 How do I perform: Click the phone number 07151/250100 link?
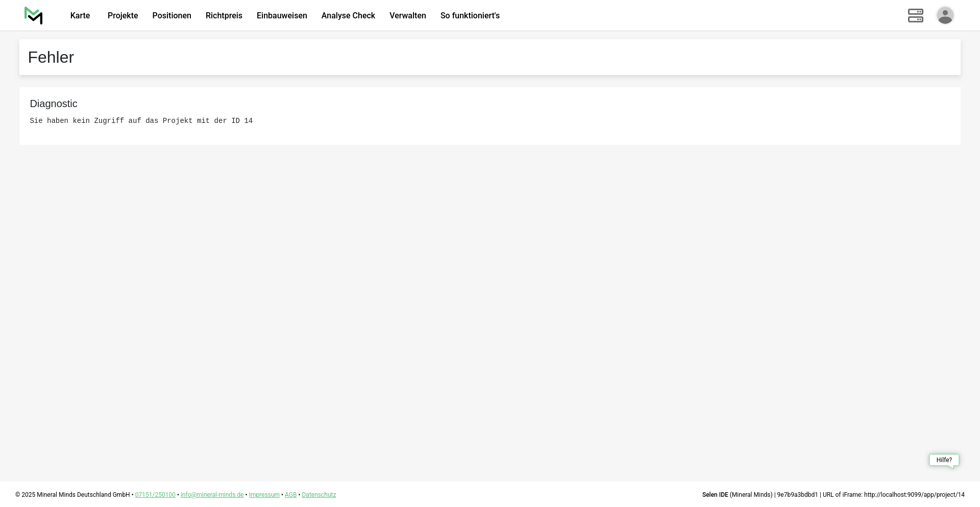(155, 495)
